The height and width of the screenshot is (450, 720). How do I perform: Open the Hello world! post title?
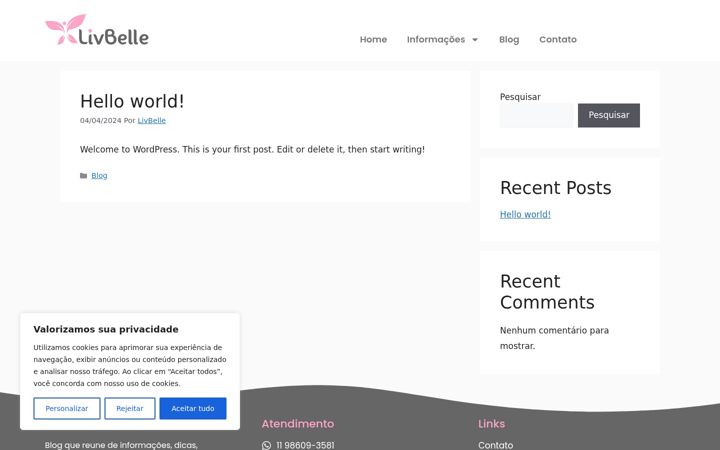[132, 101]
